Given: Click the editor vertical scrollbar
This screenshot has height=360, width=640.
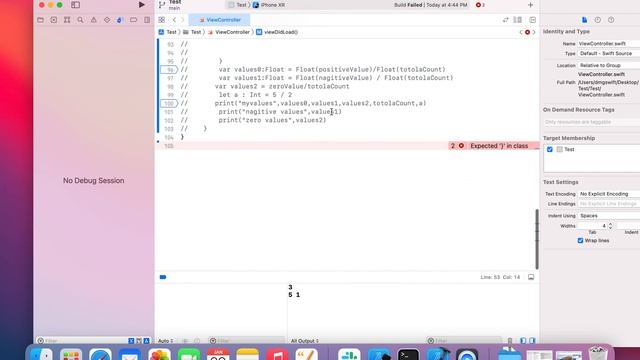Looking at the screenshot, I should click(537, 239).
